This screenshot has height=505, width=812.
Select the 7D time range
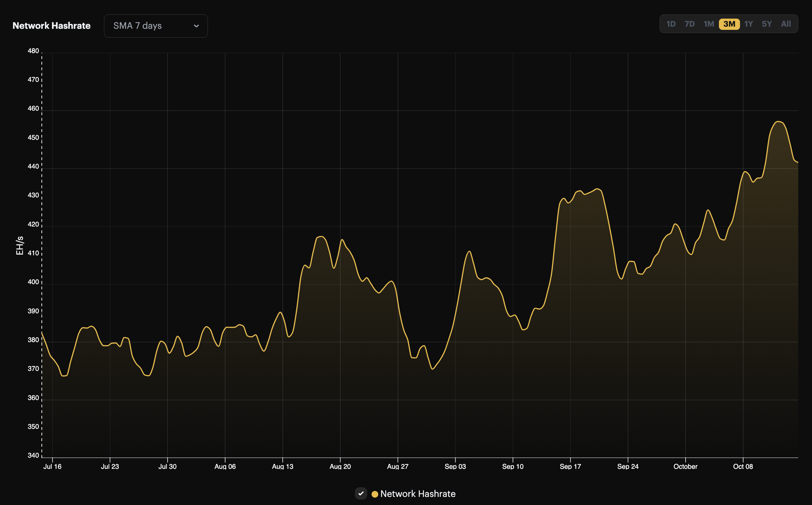690,24
